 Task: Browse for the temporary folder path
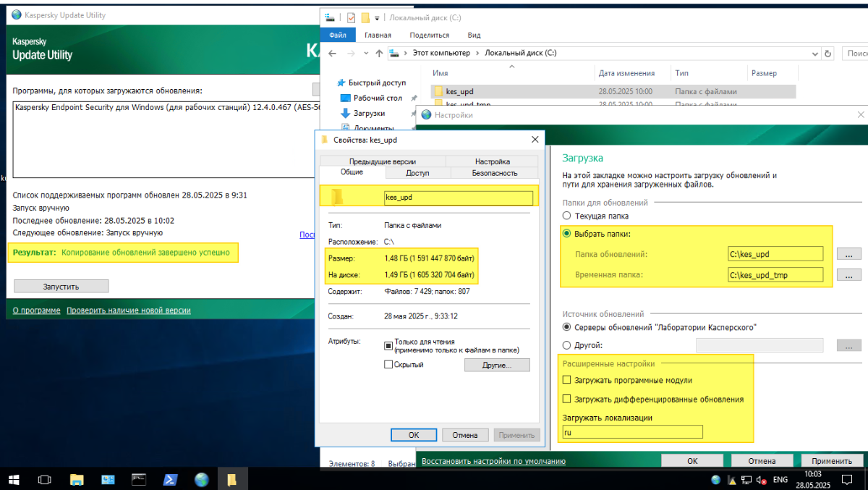pyautogui.click(x=849, y=275)
